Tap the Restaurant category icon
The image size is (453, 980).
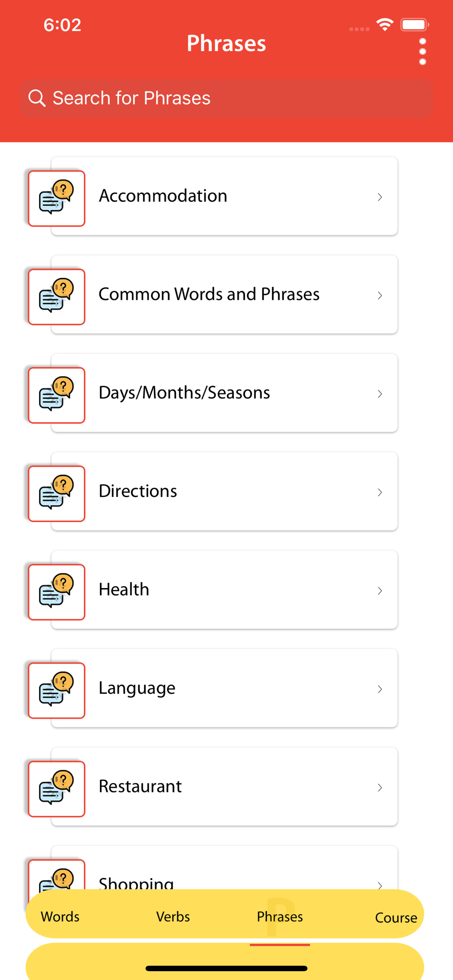click(x=57, y=789)
